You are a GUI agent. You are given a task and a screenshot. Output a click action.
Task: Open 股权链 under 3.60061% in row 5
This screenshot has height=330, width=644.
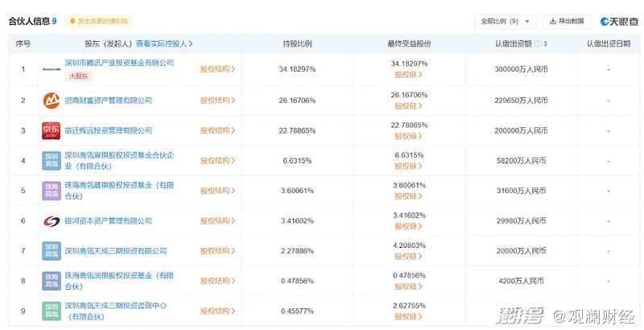[x=409, y=196]
